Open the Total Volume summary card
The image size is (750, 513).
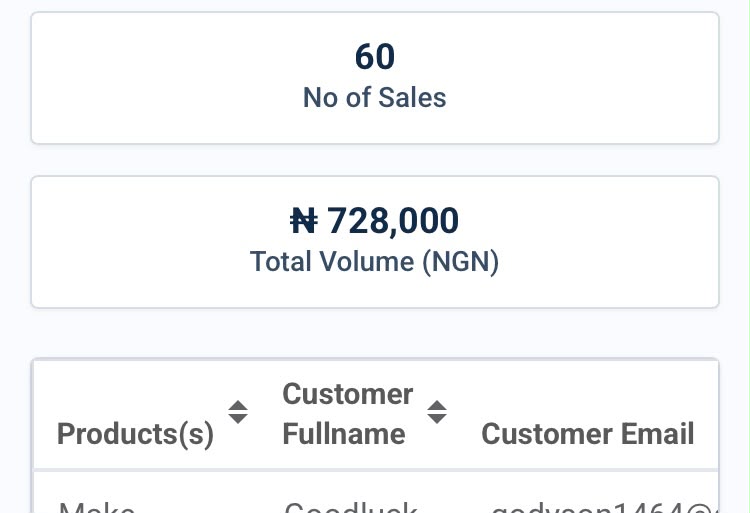(375, 242)
